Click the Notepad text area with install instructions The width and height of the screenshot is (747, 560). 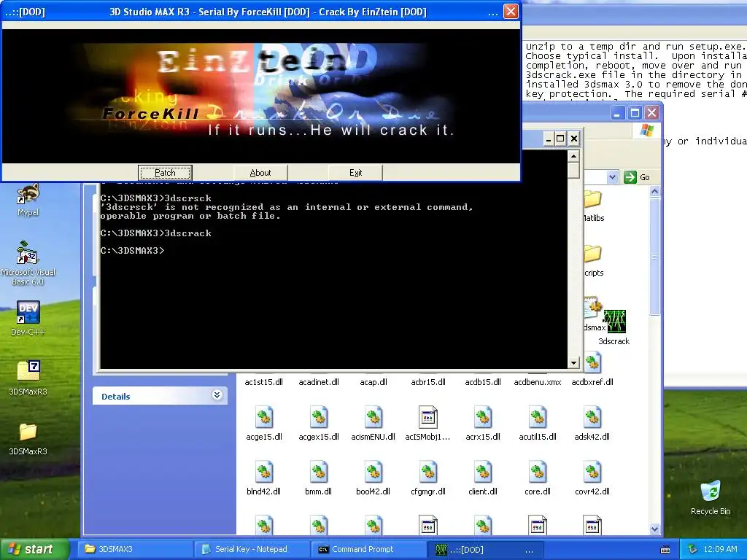pos(635,70)
